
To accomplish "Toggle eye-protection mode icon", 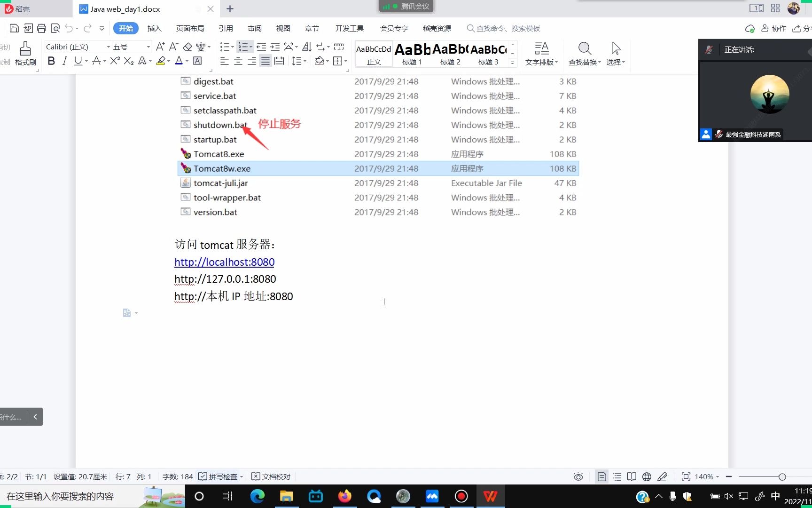I will (x=578, y=476).
